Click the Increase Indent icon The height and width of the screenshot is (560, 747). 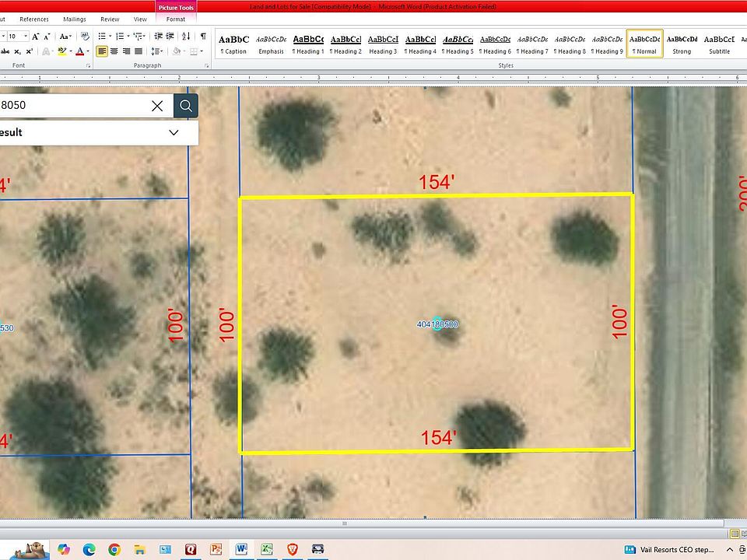[170, 36]
